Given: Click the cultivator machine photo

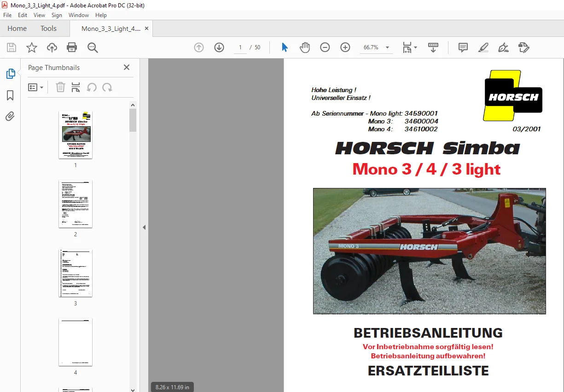Looking at the screenshot, I should (x=430, y=251).
